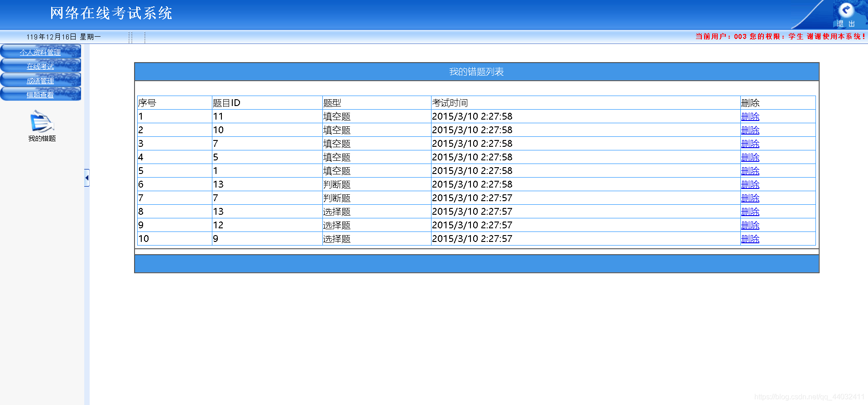This screenshot has height=405, width=868.
Task: Click 删除 link in row 5
Action: (750, 171)
